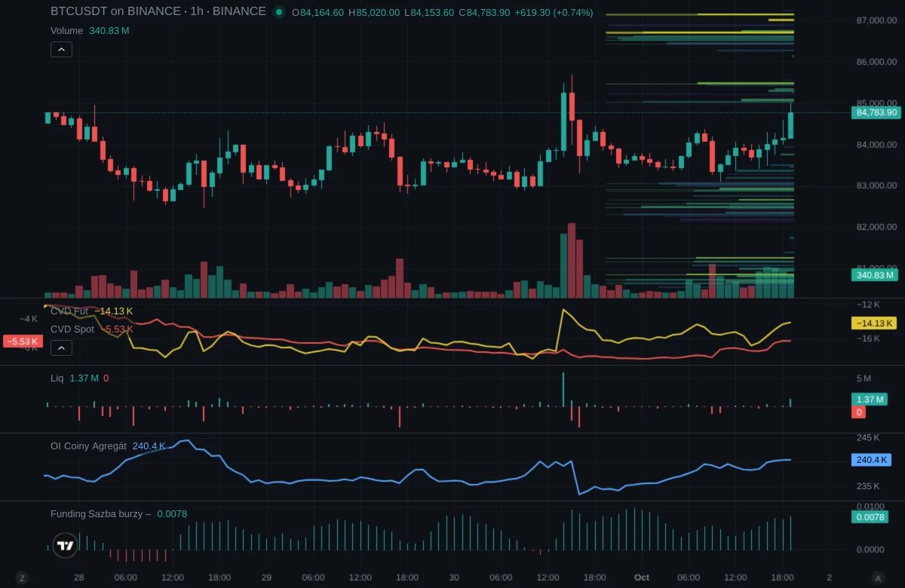Screen dimensions: 905x588
Task: Click the low value L84,153.60
Action: coord(429,13)
